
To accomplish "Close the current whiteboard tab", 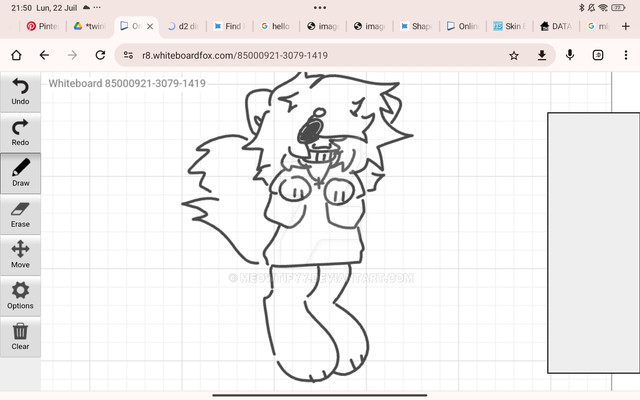I will (150, 26).
